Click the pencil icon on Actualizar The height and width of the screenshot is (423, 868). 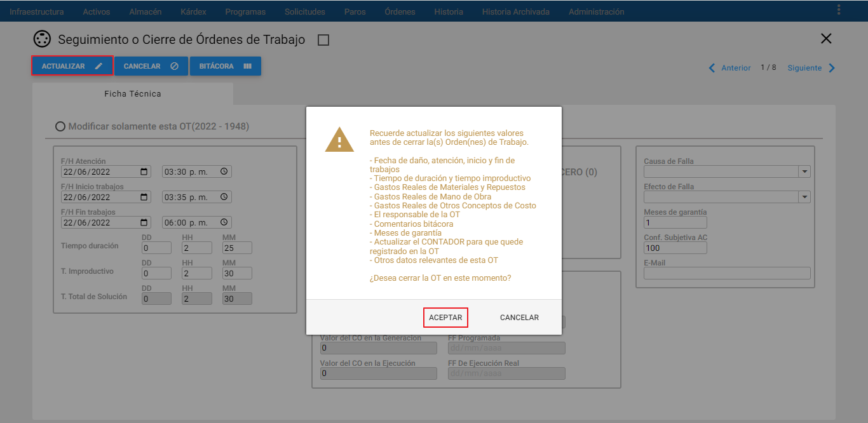[98, 66]
